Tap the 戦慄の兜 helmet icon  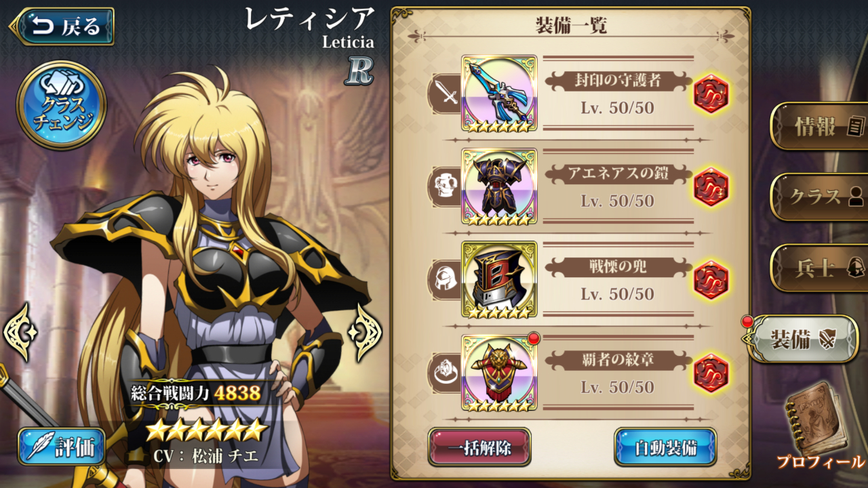(499, 279)
